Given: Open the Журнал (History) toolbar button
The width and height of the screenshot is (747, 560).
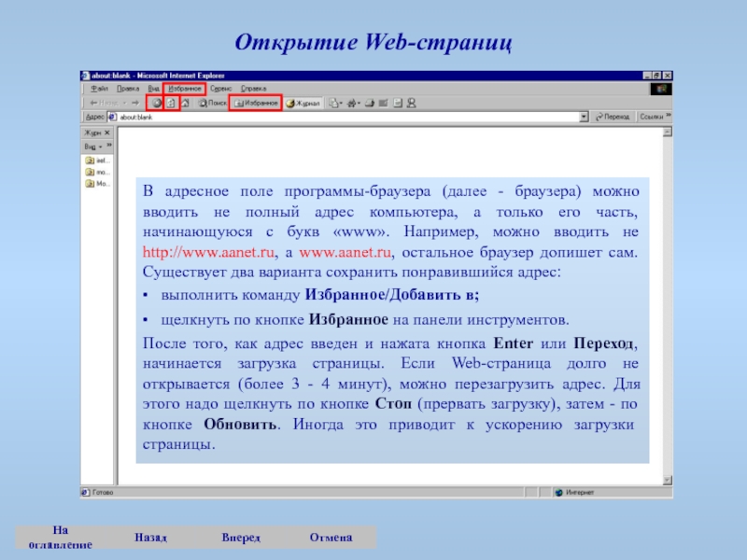Looking at the screenshot, I should (303, 103).
